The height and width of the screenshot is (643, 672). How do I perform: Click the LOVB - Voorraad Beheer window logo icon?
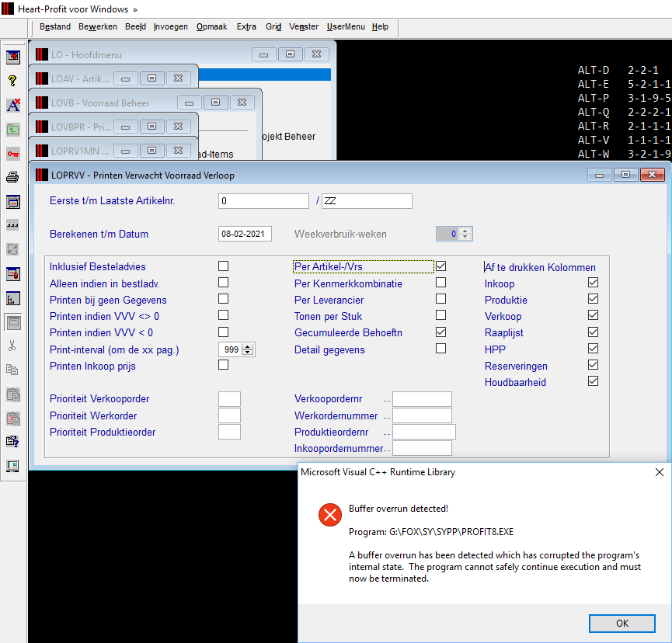tap(42, 103)
